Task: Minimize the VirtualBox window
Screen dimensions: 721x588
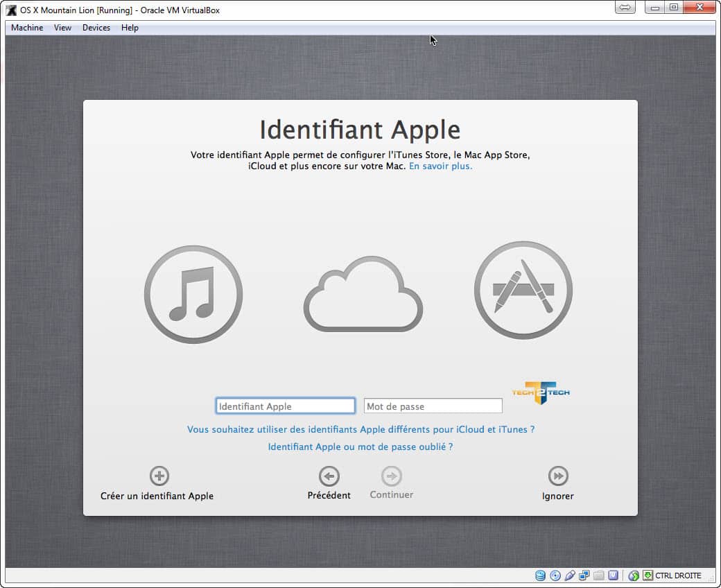Action: click(654, 8)
